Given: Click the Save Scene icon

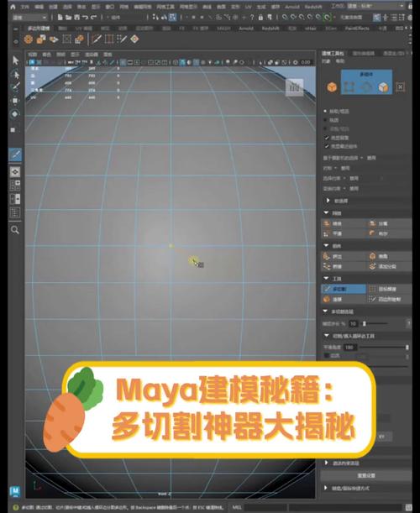Looking at the screenshot, I should (x=76, y=17).
